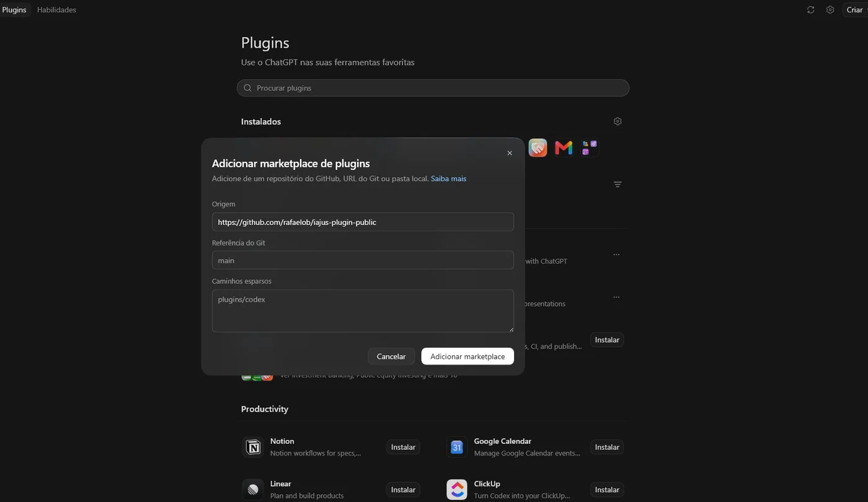This screenshot has width=868, height=502.
Task: Click the Referência do Git field
Action: point(363,260)
